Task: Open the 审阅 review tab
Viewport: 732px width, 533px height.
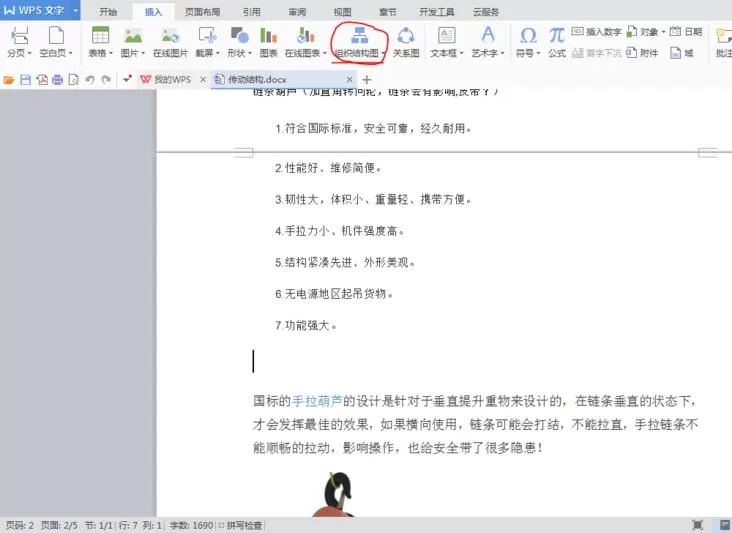Action: [x=297, y=12]
